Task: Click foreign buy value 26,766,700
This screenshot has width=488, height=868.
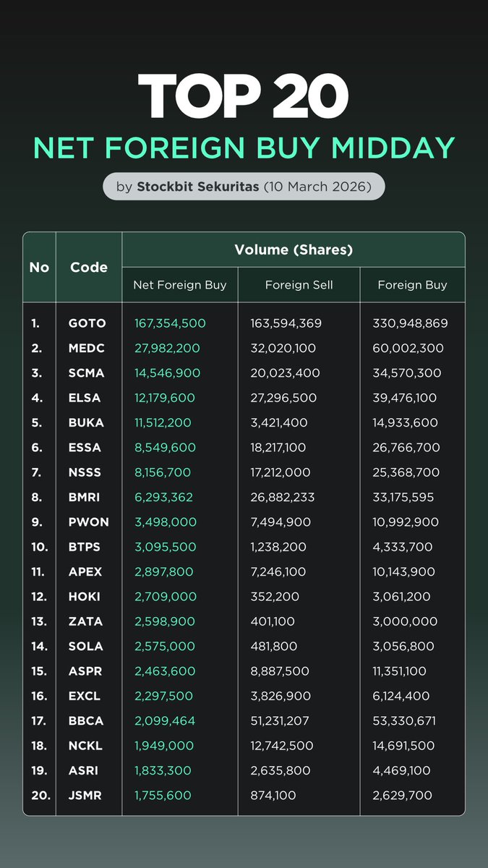Action: 406,448
